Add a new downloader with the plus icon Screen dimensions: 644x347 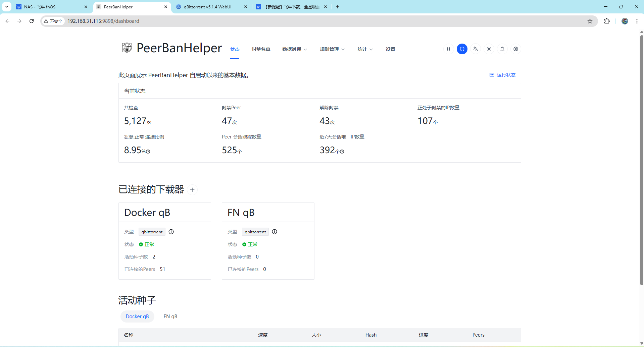point(192,190)
